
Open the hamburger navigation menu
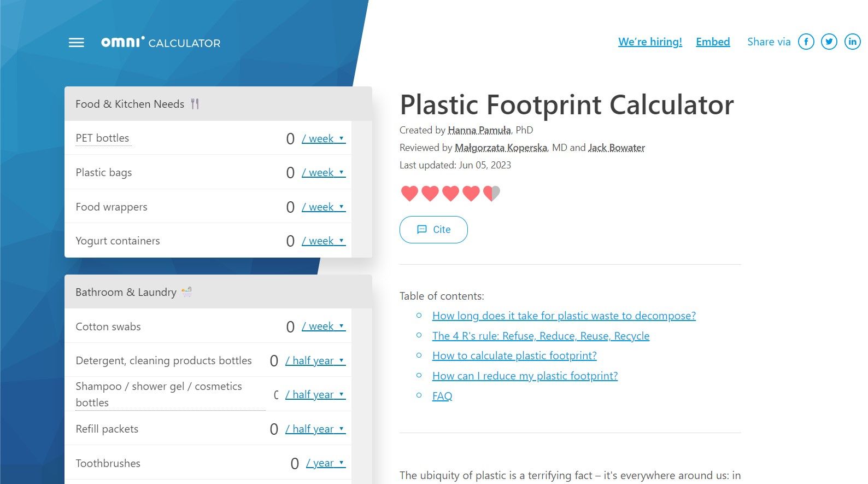76,43
